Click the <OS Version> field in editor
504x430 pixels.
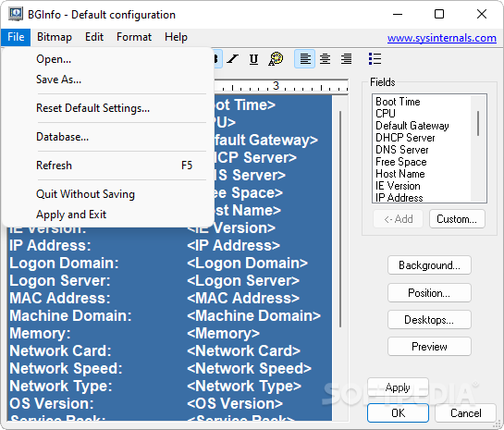[235, 404]
